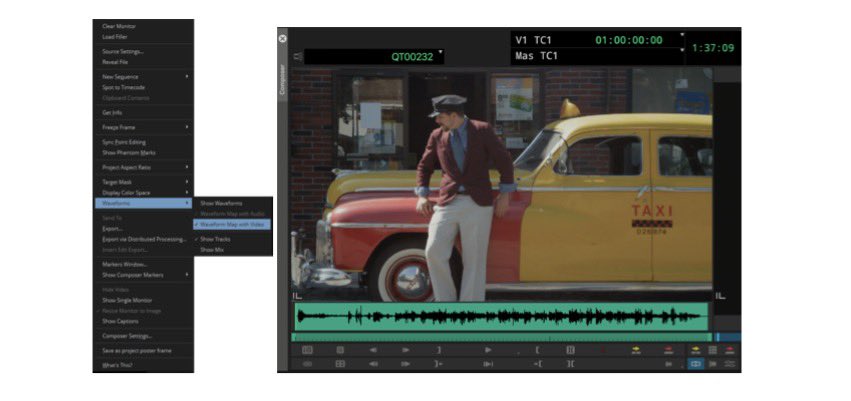This screenshot has height=401, width=851.
Task: Click the taxi video frame in the monitor
Action: [501, 184]
